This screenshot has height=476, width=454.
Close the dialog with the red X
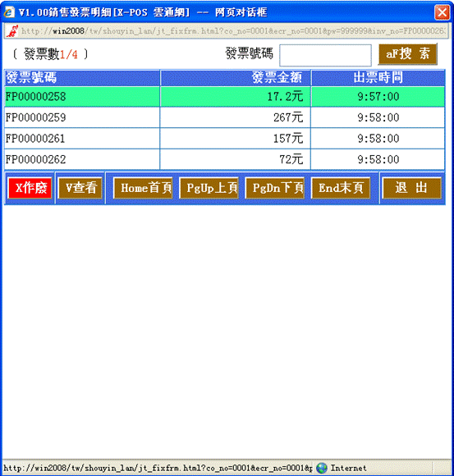pyautogui.click(x=443, y=12)
